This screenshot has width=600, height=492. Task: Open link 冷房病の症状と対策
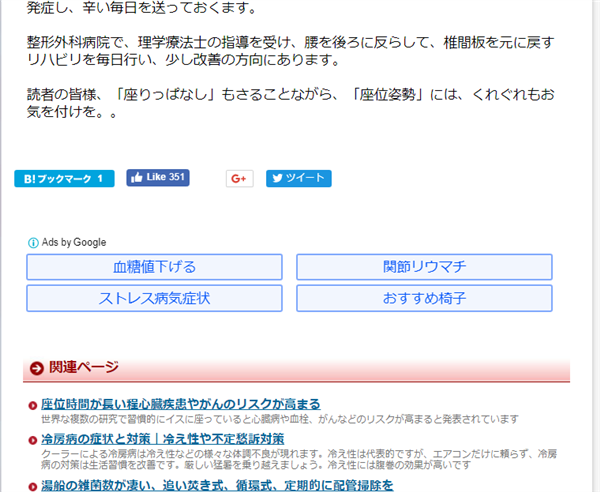[163, 439]
